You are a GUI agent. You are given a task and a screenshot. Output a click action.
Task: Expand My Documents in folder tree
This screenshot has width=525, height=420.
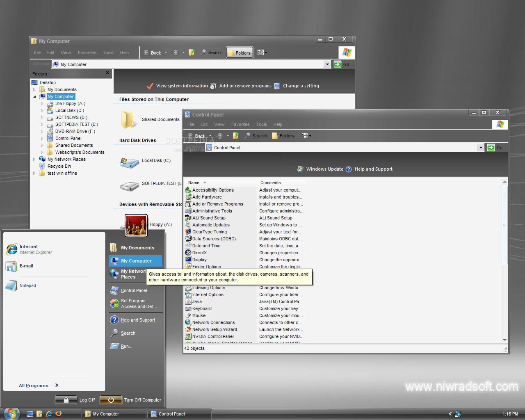[34, 89]
